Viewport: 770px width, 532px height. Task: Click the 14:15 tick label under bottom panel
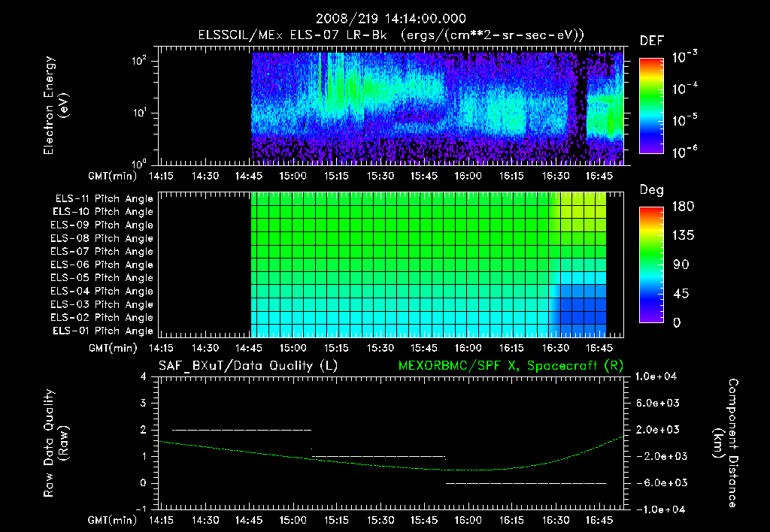[x=161, y=520]
